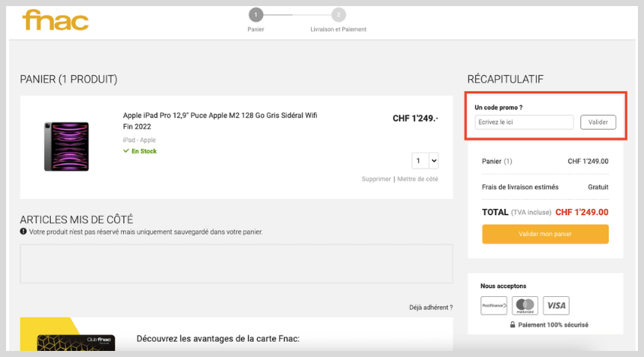The height and width of the screenshot is (357, 644).
Task: Click the Fnac logo
Action: pyautogui.click(x=55, y=20)
